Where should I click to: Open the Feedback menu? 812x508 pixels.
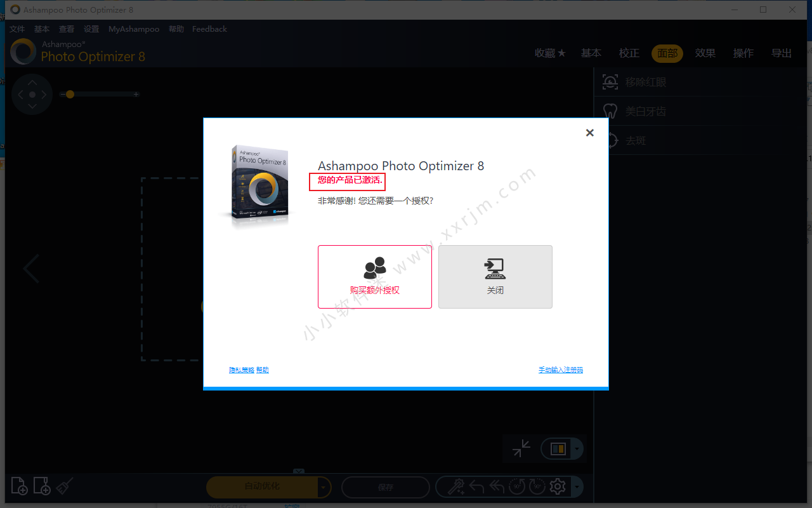tap(209, 29)
